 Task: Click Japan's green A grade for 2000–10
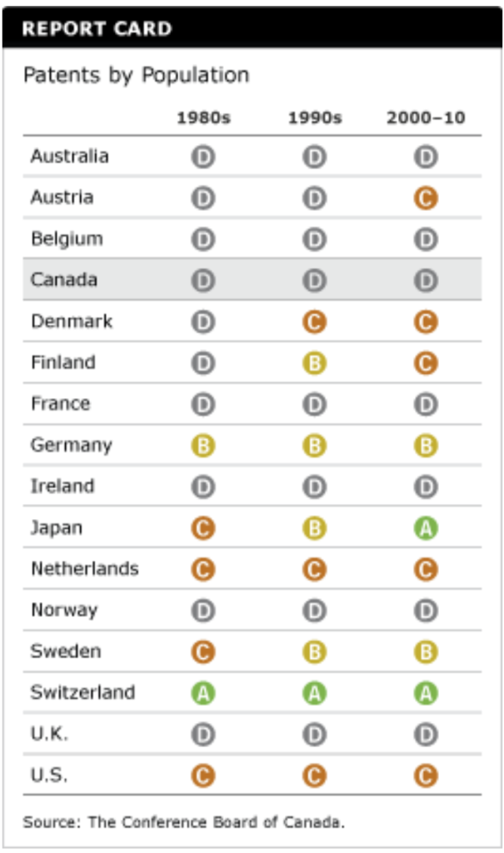click(x=426, y=528)
